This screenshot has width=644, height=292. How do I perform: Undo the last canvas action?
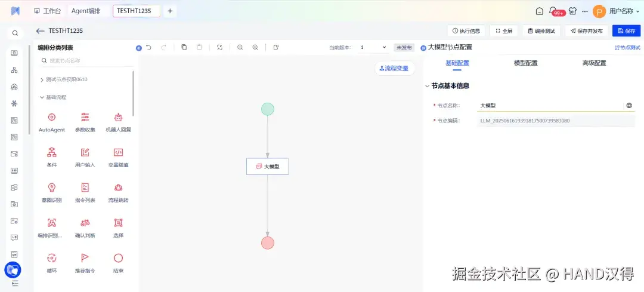148,47
